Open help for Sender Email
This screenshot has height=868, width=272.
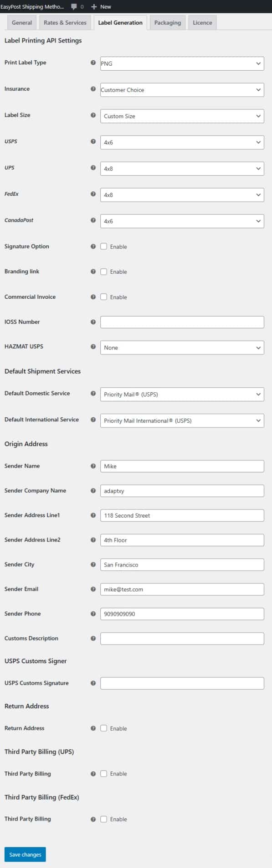tap(93, 589)
